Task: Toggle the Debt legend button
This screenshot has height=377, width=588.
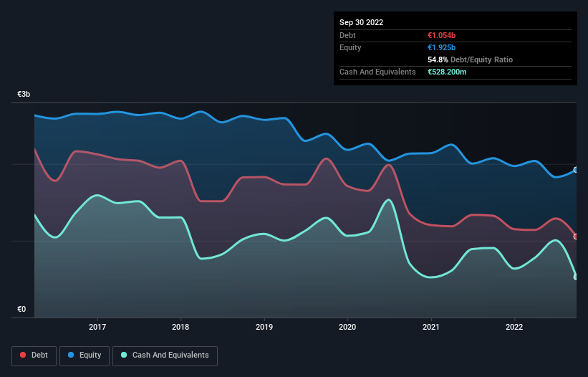Action: (x=34, y=355)
